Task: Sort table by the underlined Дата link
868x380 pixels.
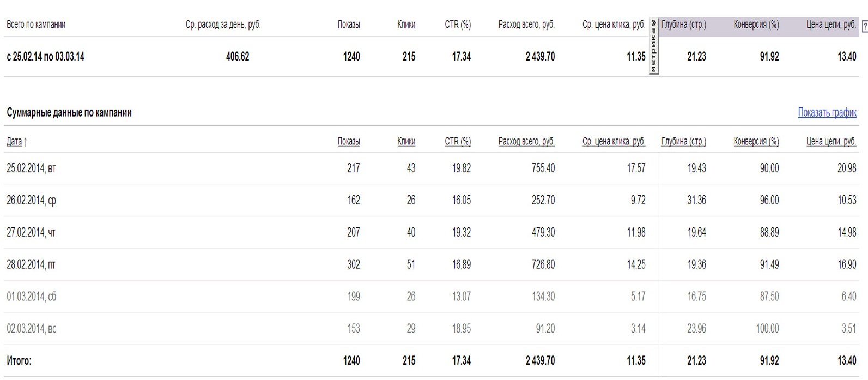Action: pos(14,142)
